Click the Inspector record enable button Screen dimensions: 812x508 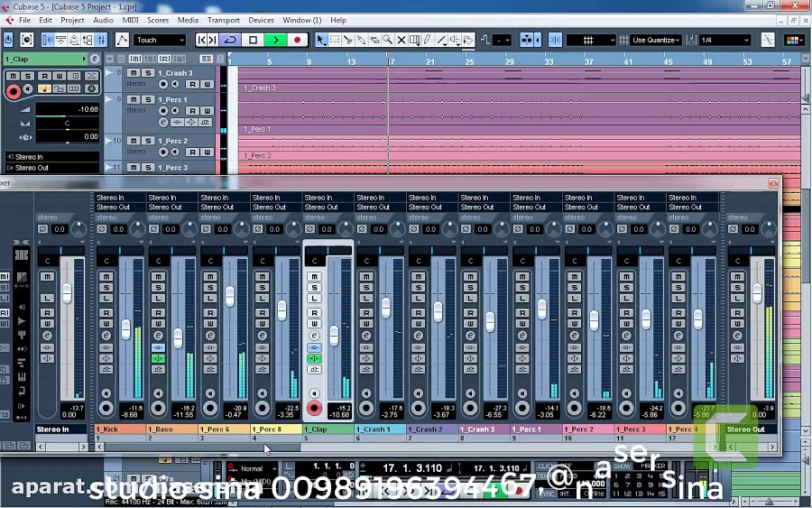tap(14, 92)
